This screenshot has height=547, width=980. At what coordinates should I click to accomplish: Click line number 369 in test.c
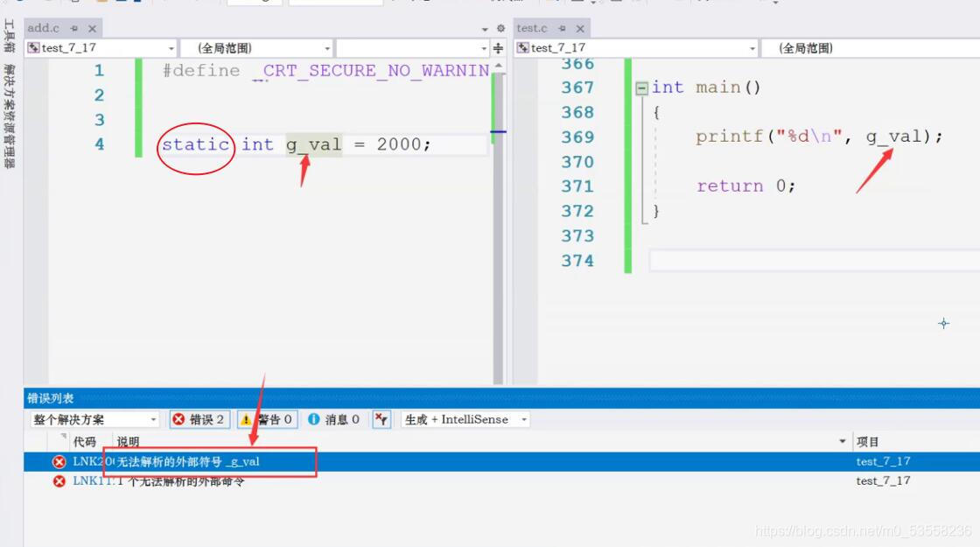(x=577, y=137)
